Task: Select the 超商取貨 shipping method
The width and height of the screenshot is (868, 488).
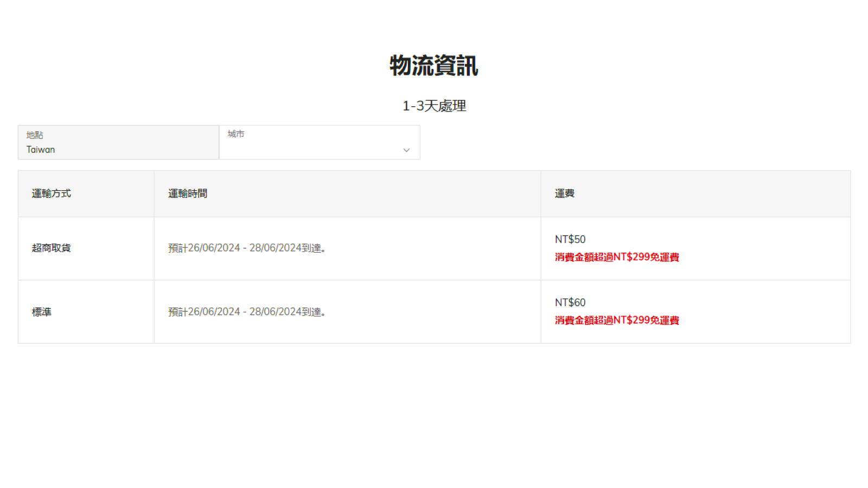Action: click(52, 248)
